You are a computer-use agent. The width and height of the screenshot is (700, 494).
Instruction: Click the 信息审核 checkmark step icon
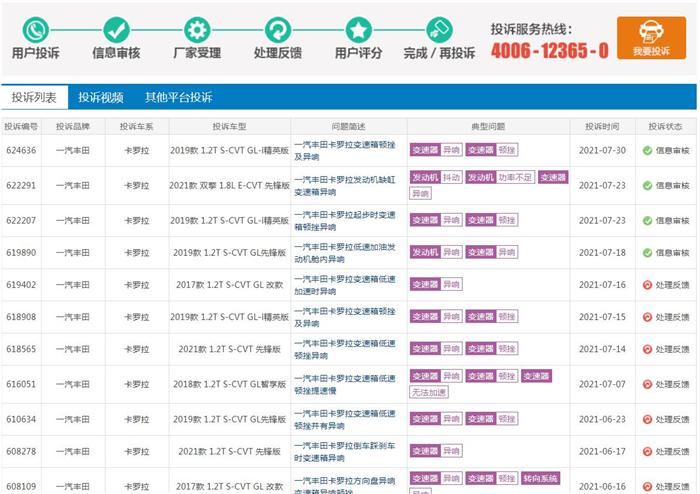click(117, 30)
